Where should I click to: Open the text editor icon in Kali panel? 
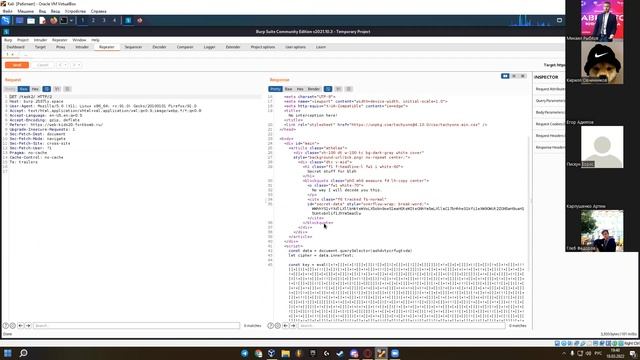[x=42, y=20]
